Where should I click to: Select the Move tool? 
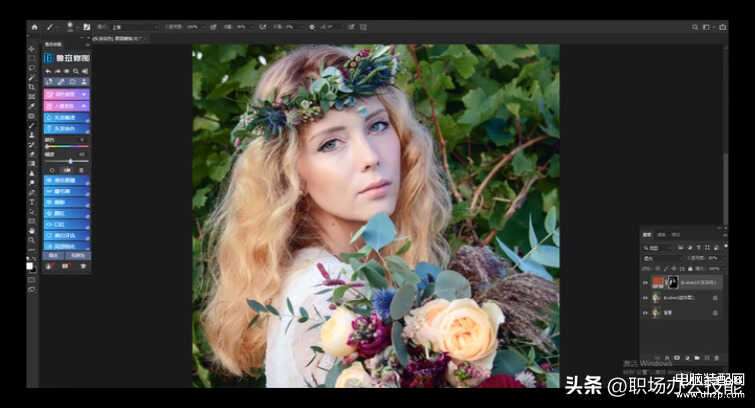click(x=32, y=49)
